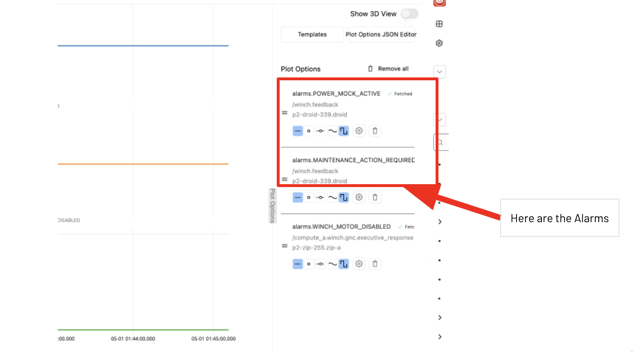The height and width of the screenshot is (352, 644).
Task: Click the drag handle for WINCH_MOTOR_DISABLED
Action: point(284,246)
